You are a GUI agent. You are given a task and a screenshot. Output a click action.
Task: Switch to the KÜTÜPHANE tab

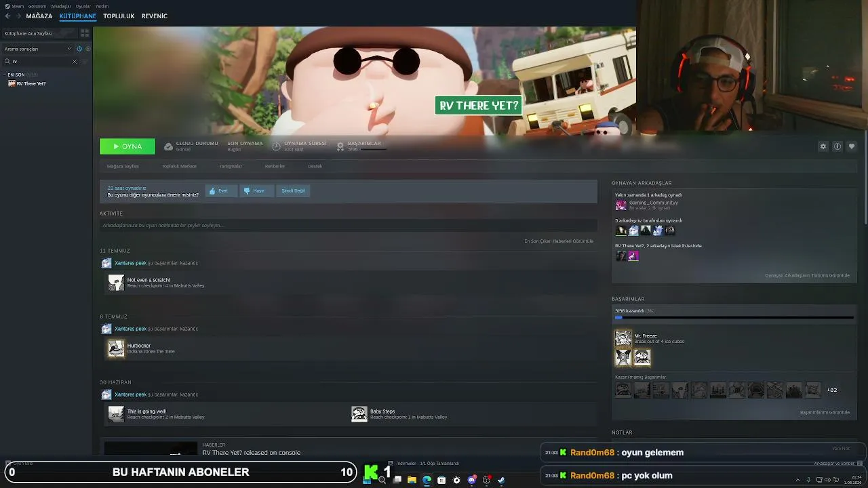coord(78,16)
